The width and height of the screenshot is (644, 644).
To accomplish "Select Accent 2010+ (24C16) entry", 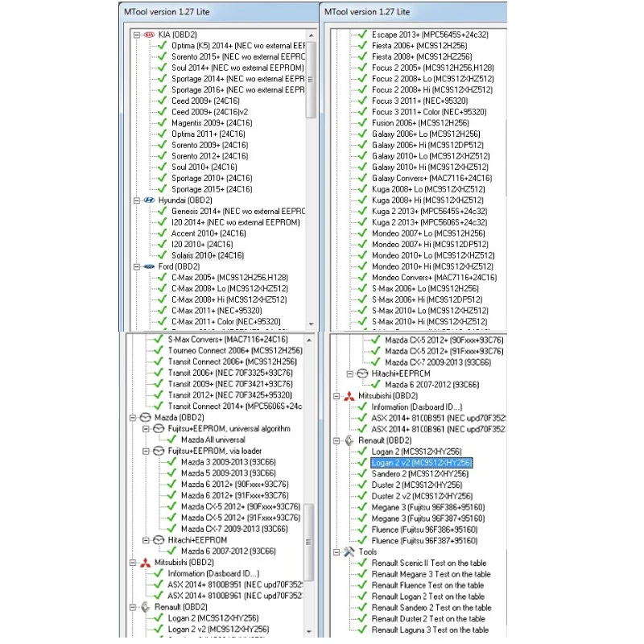I will 208,233.
